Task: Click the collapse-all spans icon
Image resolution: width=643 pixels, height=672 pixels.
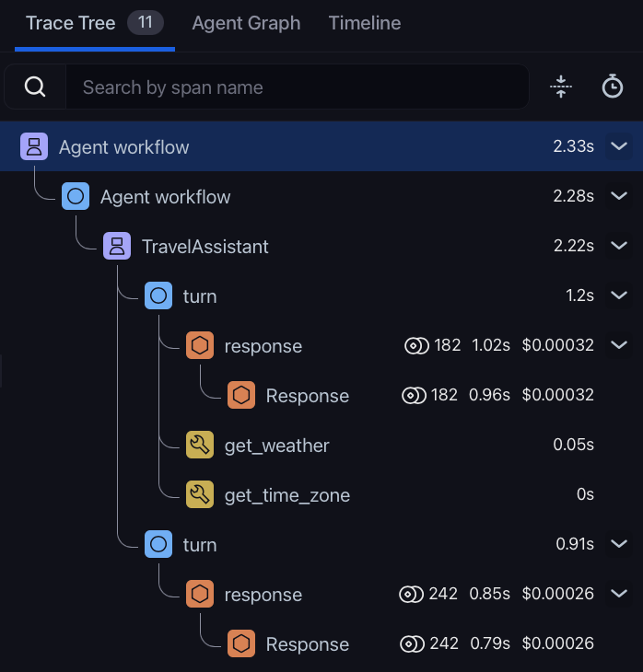Action: pyautogui.click(x=561, y=87)
